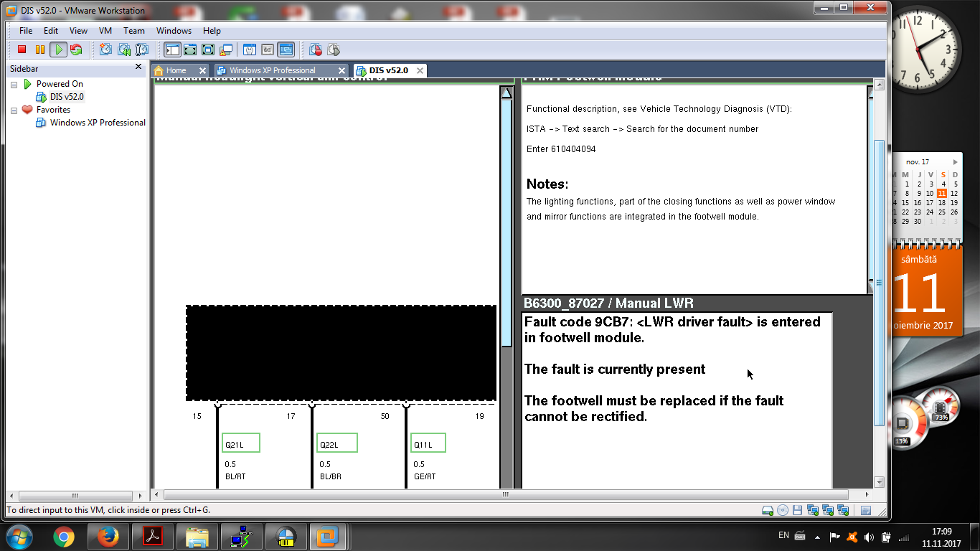Click the 'B6300_87027 / Manual LWR' heading
The height and width of the screenshot is (551, 980).
608,303
